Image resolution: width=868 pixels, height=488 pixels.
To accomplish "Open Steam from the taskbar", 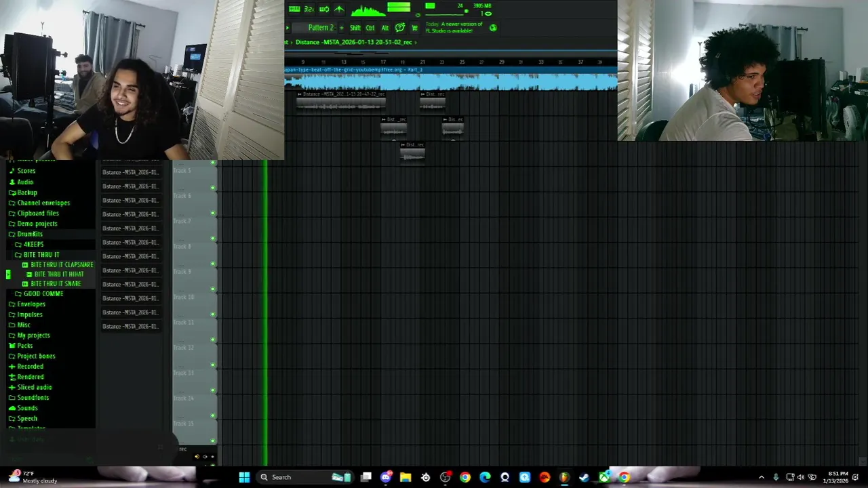I will tap(584, 477).
